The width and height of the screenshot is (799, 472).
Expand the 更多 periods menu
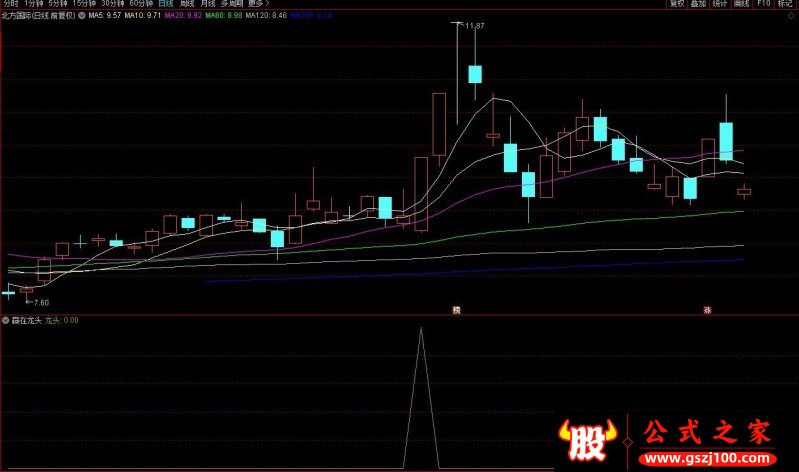tap(259, 4)
